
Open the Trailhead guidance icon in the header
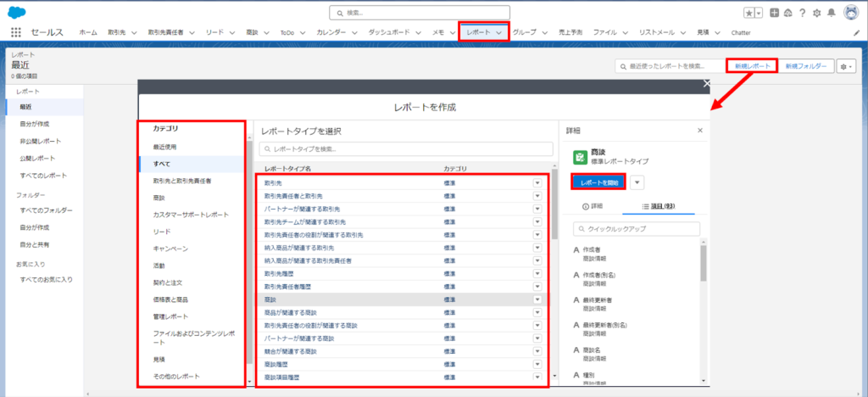coord(788,13)
